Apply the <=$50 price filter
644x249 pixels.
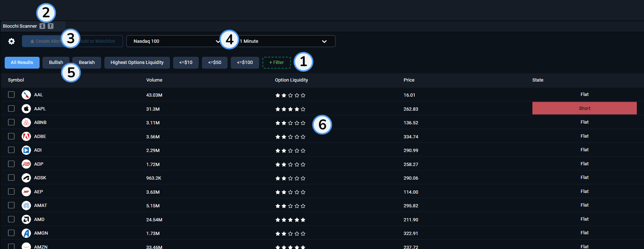pos(215,63)
